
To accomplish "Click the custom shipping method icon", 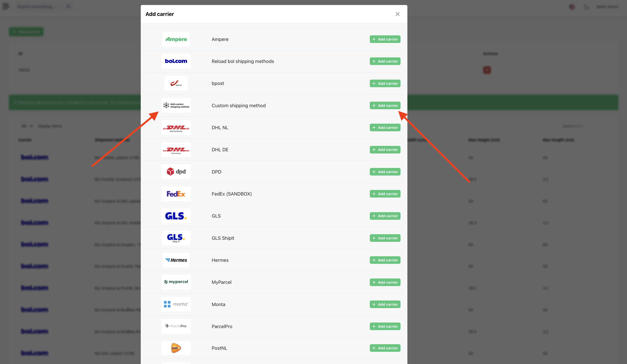I will point(176,106).
